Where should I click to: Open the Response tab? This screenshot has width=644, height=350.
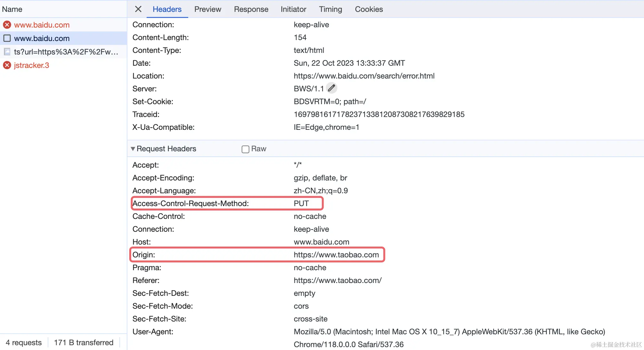point(251,9)
